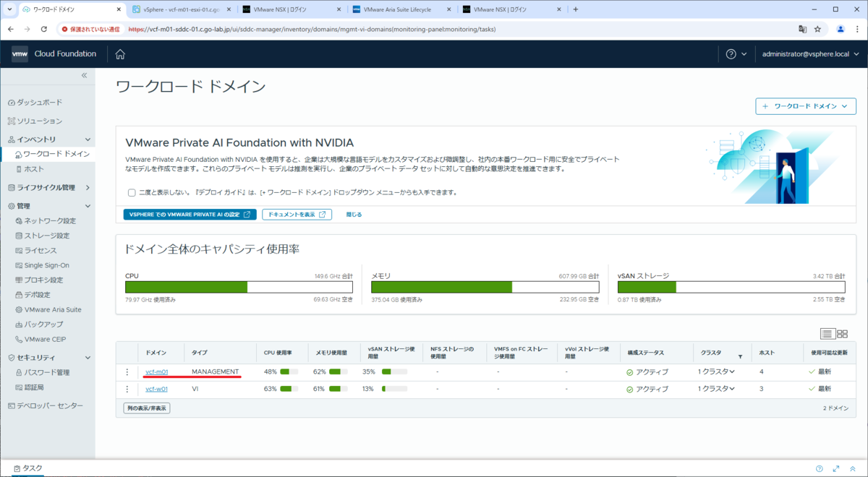This screenshot has height=477, width=868.
Task: Open デポ設定 in the sidebar
Action: pos(38,295)
